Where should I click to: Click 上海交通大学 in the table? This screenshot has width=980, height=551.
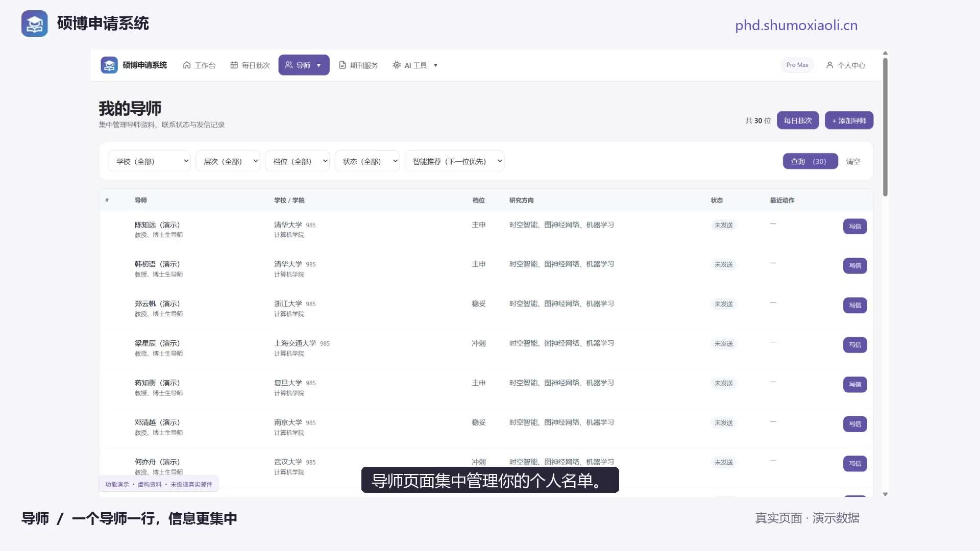(295, 343)
